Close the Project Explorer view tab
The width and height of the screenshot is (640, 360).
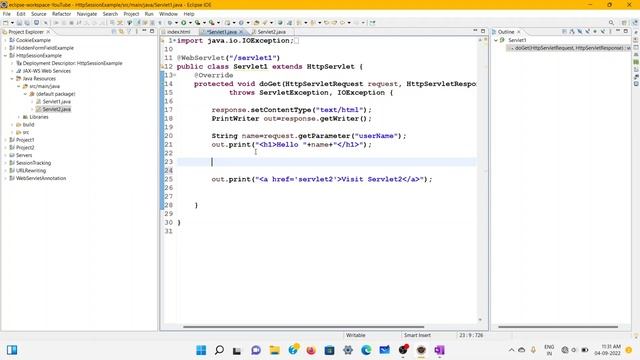pos(48,32)
